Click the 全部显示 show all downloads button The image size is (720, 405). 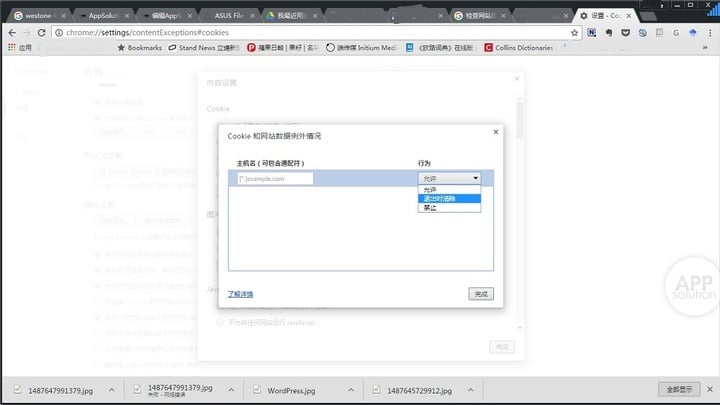pyautogui.click(x=677, y=388)
